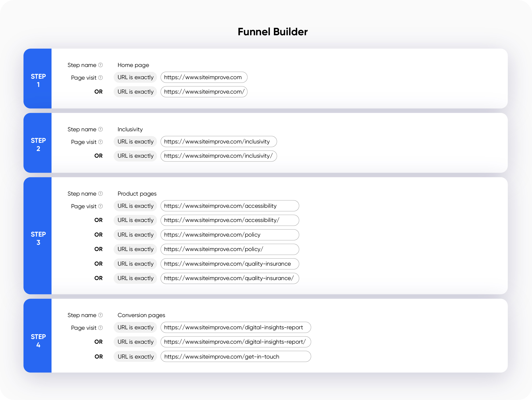Viewport: 532px width, 400px height.
Task: Click the Page visit help icon in Step 2
Action: coord(100,142)
